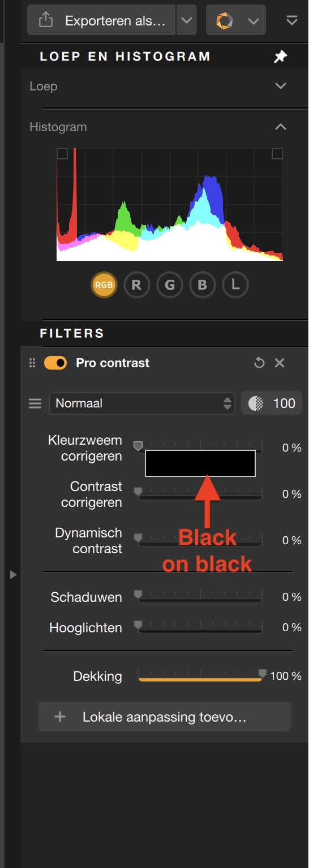Open the Normaal blend mode dropdown
This screenshot has width=309, height=868.
point(142,403)
